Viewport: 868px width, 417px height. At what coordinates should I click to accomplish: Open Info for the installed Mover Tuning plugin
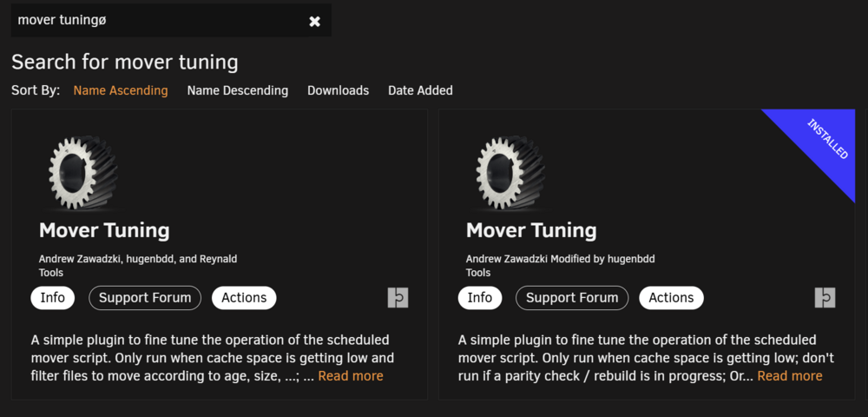[480, 298]
